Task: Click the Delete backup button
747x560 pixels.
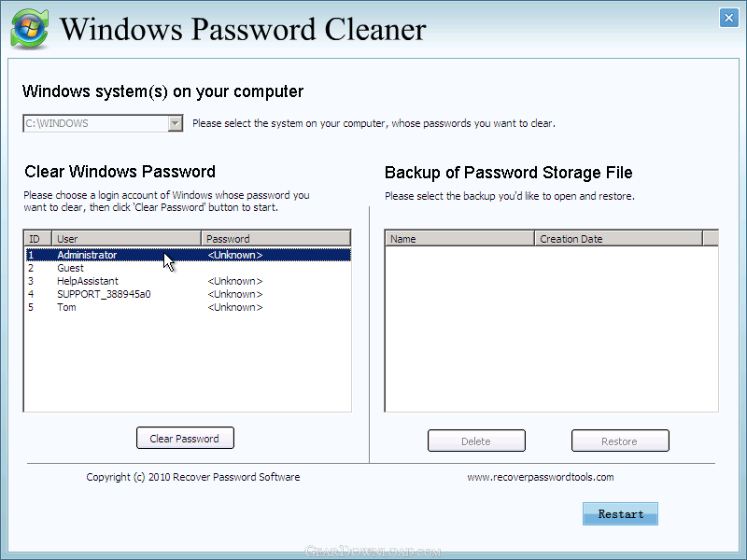Action: pos(476,441)
